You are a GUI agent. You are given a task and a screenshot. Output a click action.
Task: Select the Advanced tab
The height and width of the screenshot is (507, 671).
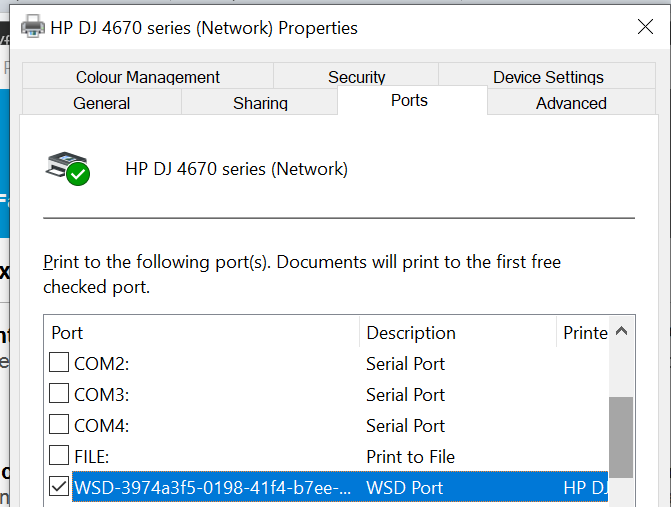571,103
